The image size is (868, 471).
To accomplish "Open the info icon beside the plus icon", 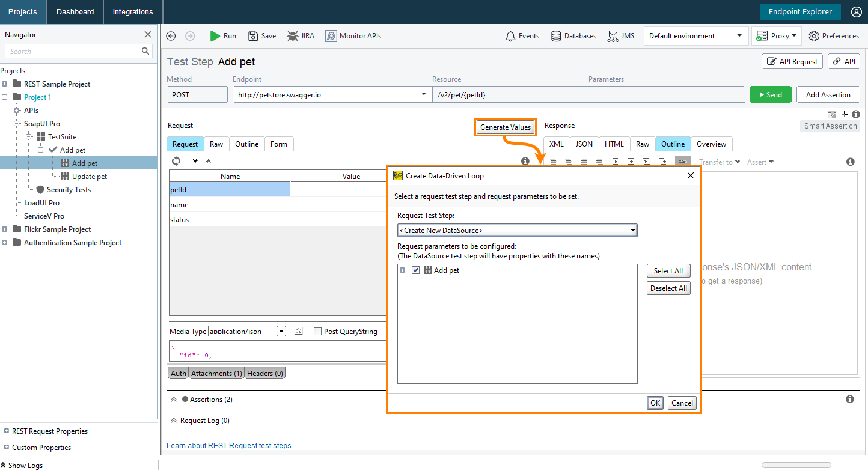I will [x=855, y=114].
